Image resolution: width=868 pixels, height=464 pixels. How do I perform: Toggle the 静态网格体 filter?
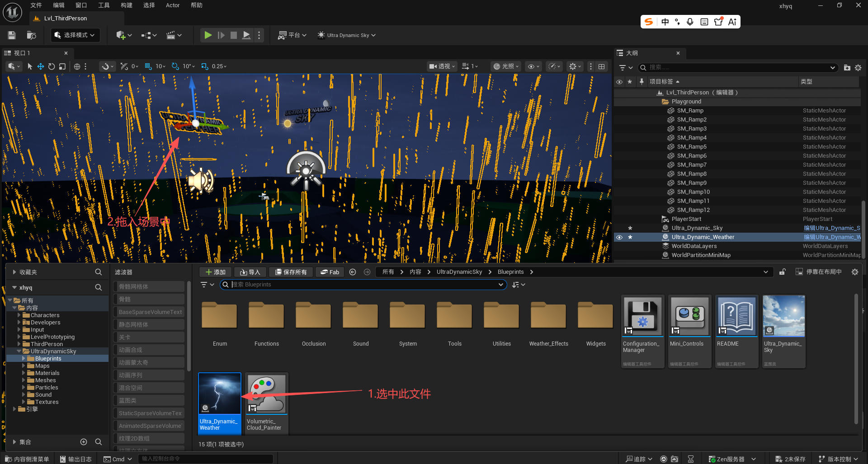pyautogui.click(x=149, y=325)
